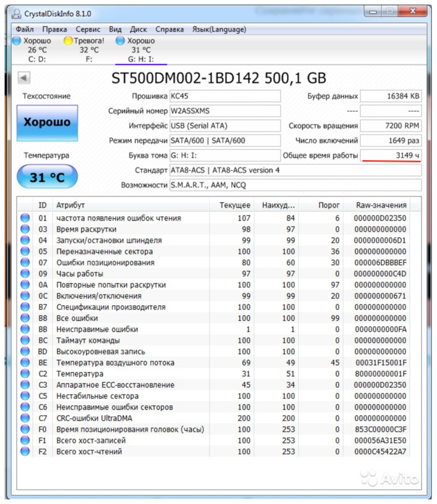Click status dot for 03 Время раскрутки
Screen dimensions: 437x504
click(25, 229)
